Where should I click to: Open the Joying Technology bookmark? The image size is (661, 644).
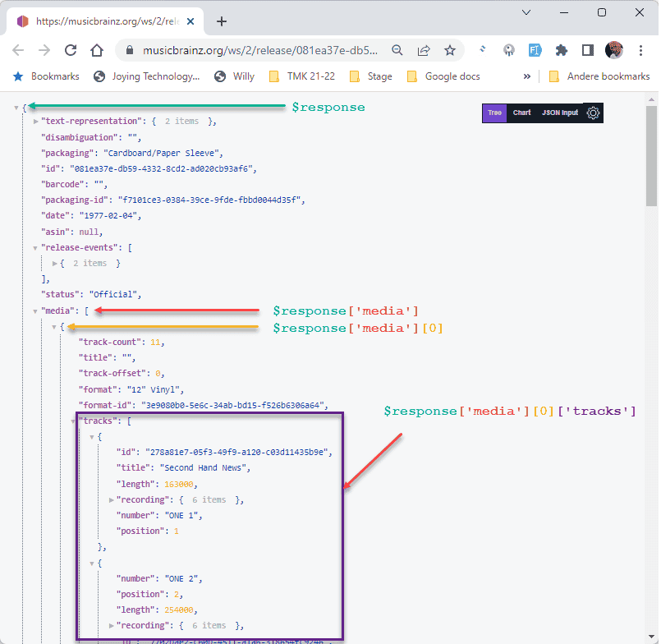tap(147, 76)
